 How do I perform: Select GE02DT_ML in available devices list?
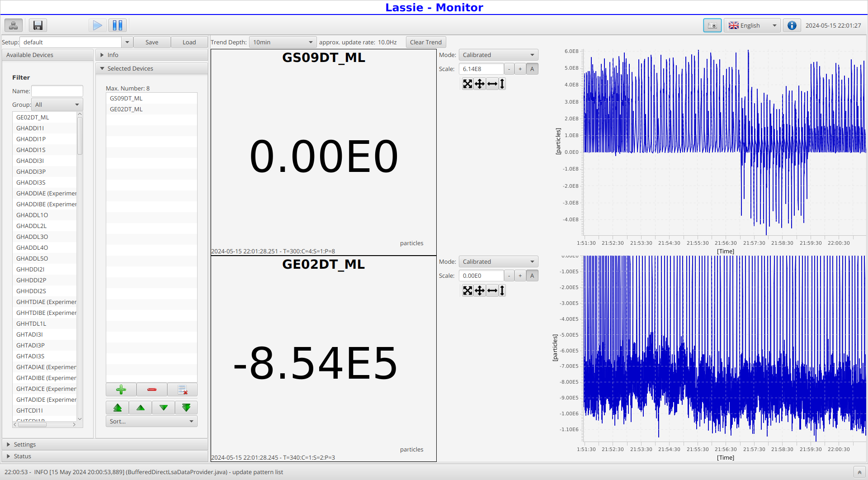[x=45, y=117]
